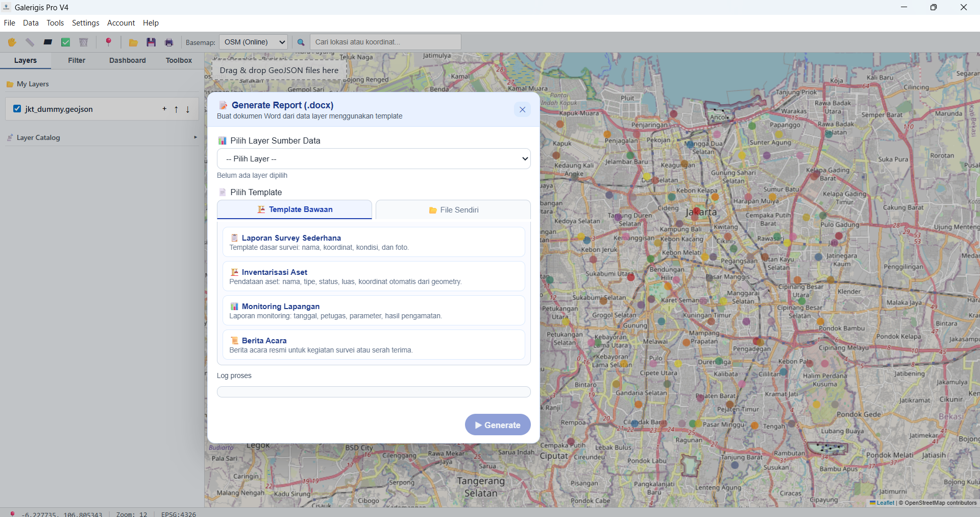
Task: Select the File Sendiri tab
Action: click(453, 210)
